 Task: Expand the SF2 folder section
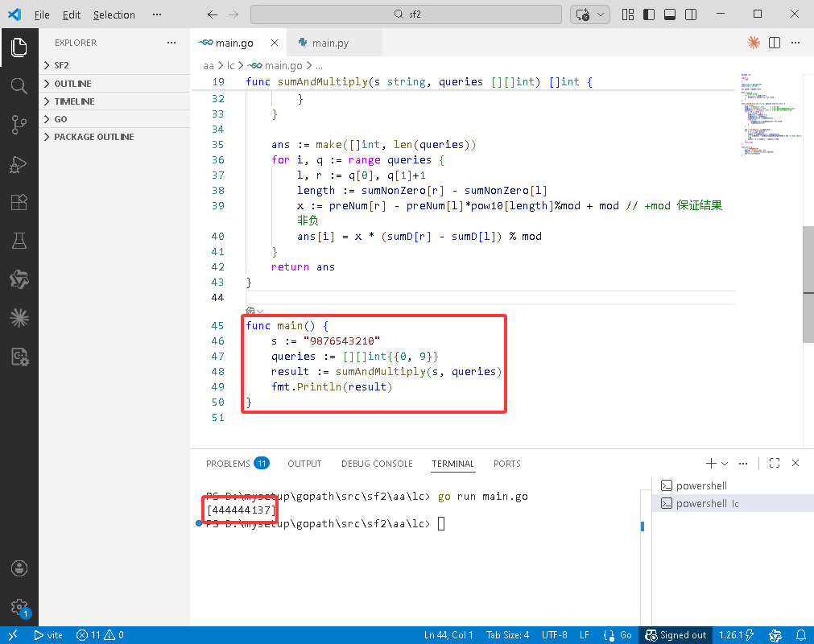pyautogui.click(x=114, y=65)
